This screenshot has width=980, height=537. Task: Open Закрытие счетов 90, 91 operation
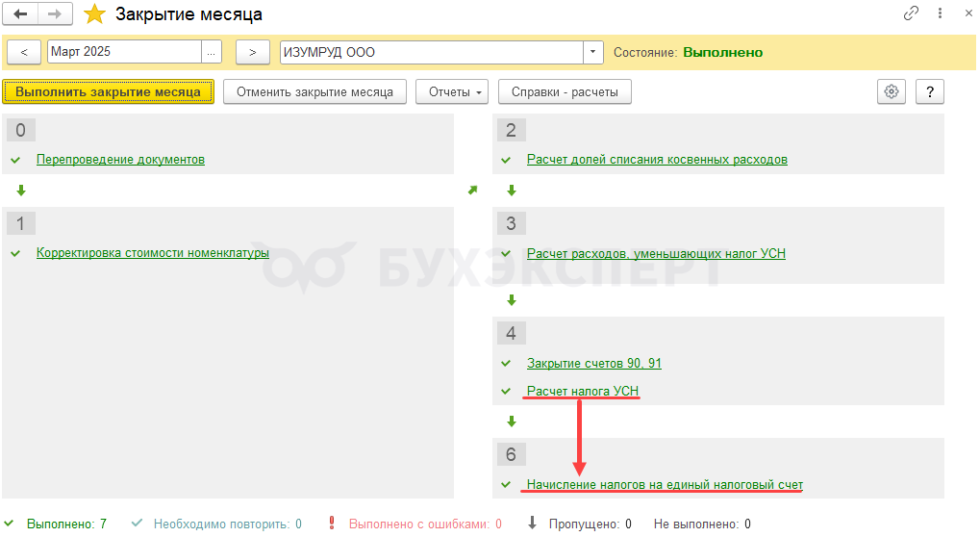click(593, 363)
